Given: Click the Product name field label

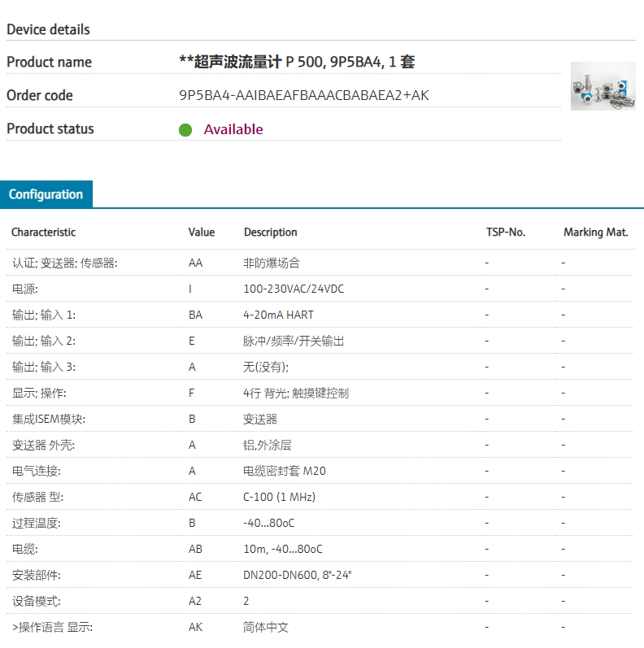Looking at the screenshot, I should pyautogui.click(x=49, y=62).
